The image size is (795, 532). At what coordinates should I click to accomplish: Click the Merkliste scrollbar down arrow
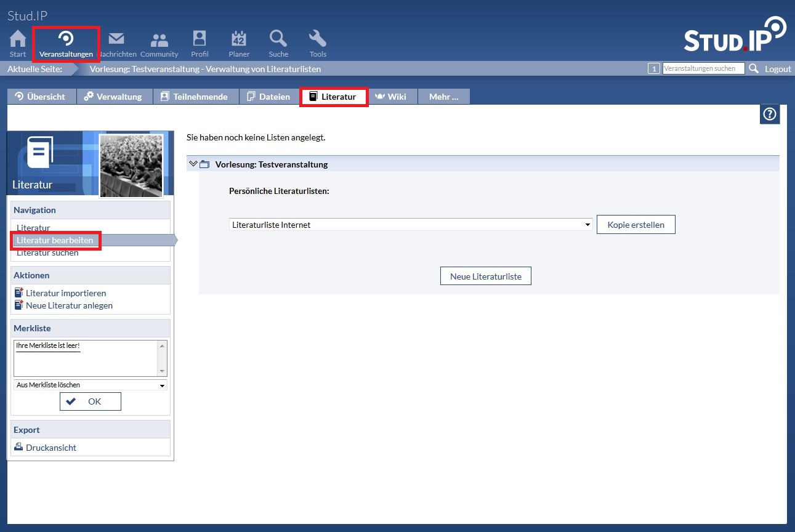pos(163,371)
